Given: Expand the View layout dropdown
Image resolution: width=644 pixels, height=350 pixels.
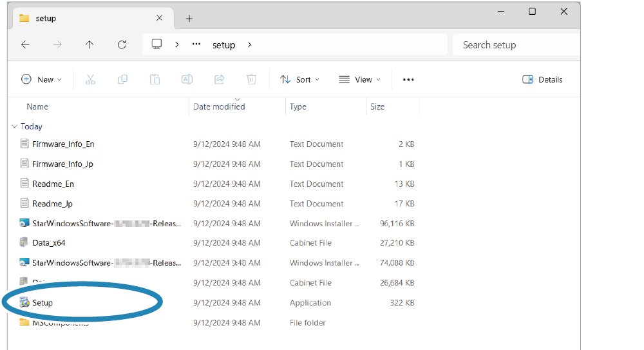Looking at the screenshot, I should click(x=360, y=79).
